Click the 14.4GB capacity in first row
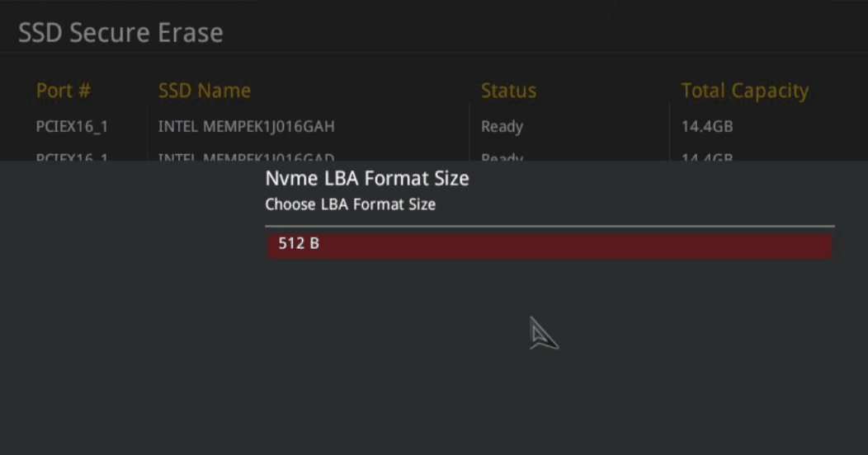Screen dimensions: 868x455 tap(706, 127)
